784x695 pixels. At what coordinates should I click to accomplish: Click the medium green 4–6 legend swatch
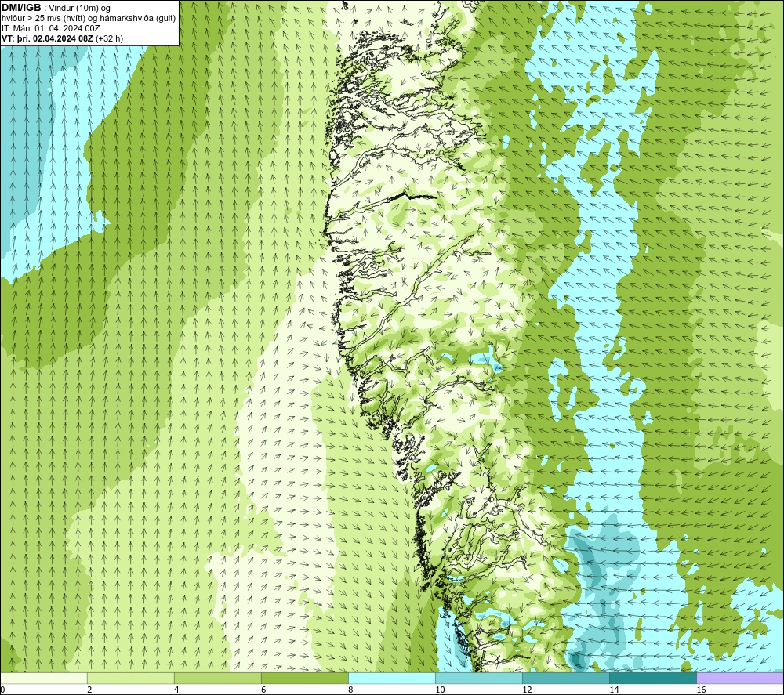(x=217, y=678)
